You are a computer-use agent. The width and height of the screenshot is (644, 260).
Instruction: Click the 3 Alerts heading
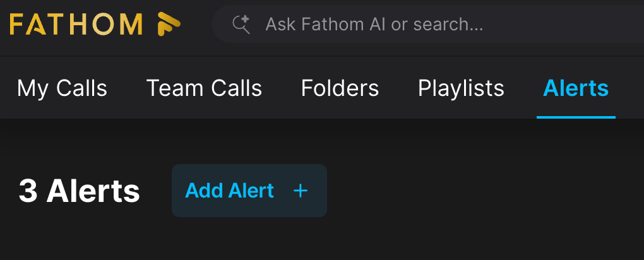tap(79, 191)
